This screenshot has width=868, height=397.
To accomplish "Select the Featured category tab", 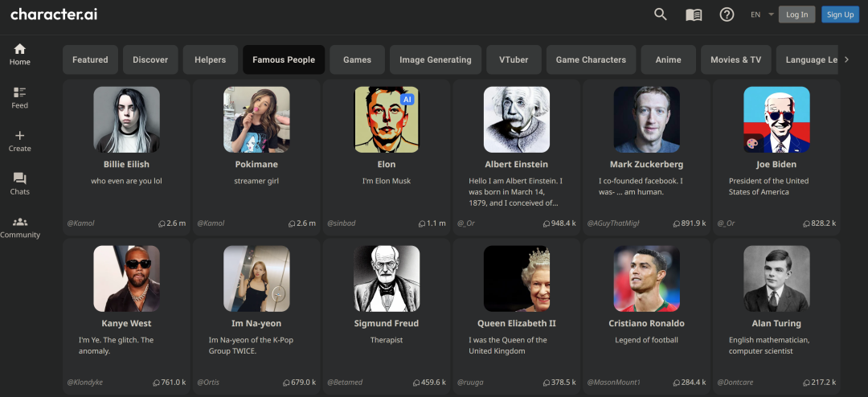I will 90,59.
